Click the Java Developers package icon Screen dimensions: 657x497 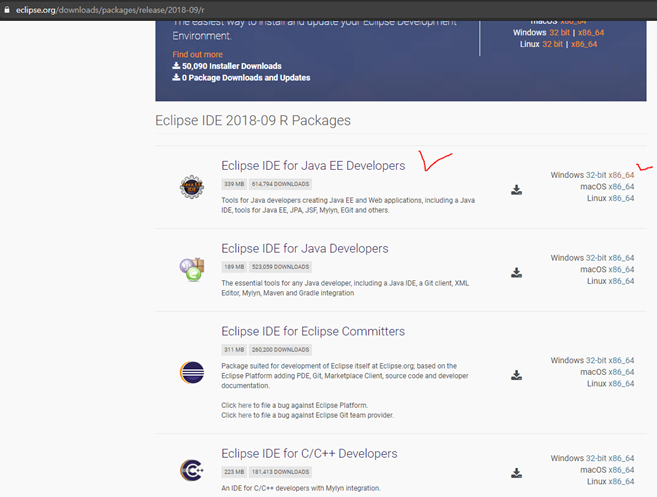tap(192, 269)
